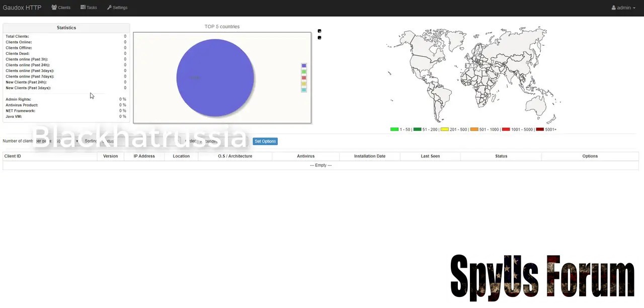Open the admin user dropdown
Screen dimensions: 644x308
pos(624,8)
